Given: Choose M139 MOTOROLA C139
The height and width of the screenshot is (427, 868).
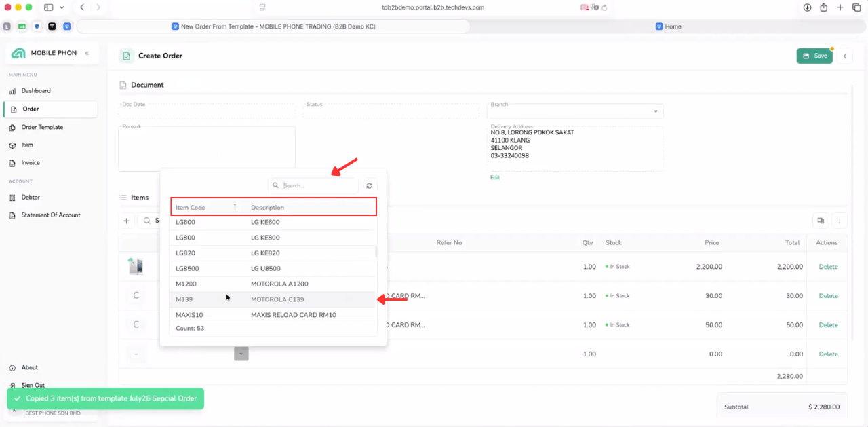Looking at the screenshot, I should point(272,299).
